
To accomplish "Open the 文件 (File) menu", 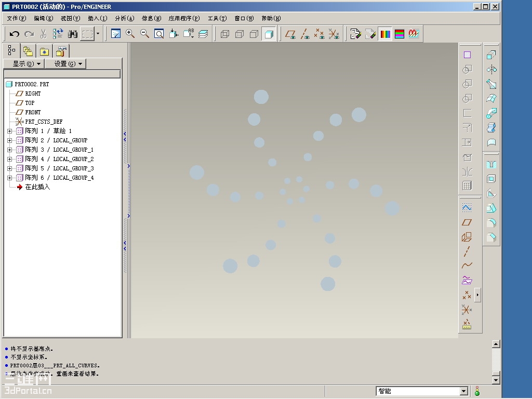I will point(17,18).
